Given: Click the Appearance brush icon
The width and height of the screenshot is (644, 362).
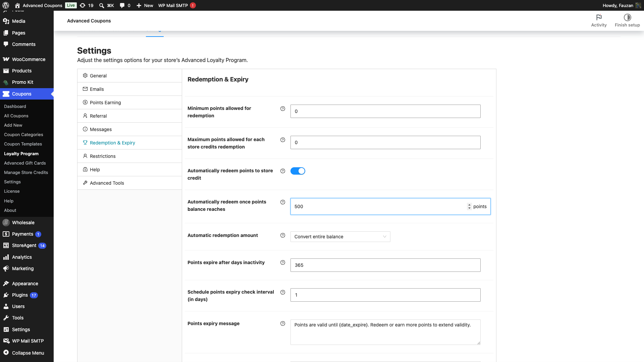Looking at the screenshot, I should [x=6, y=284].
